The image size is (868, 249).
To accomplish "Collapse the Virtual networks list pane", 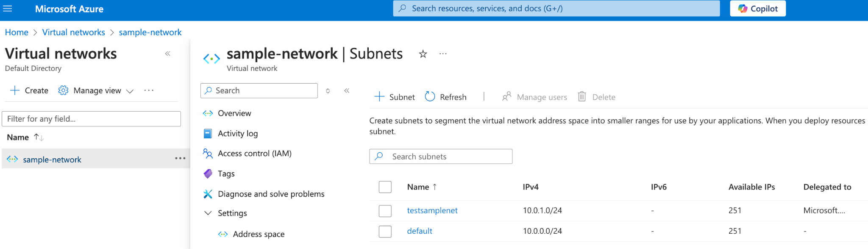I will click(168, 53).
